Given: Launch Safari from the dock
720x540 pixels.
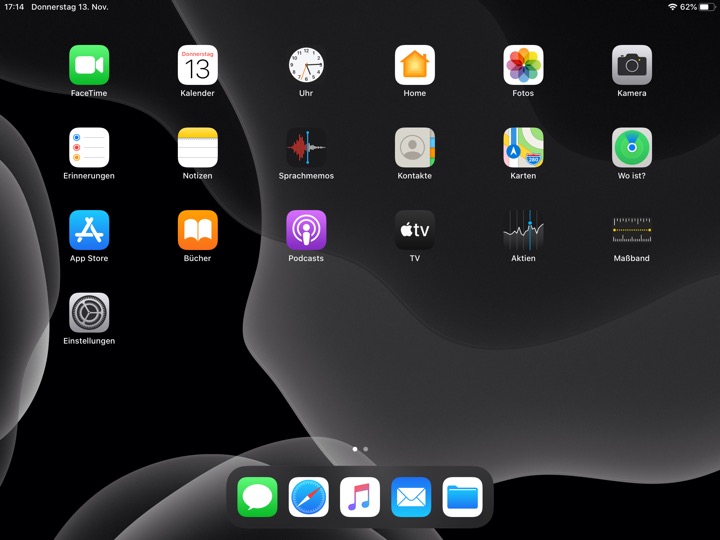Looking at the screenshot, I should pyautogui.click(x=309, y=497).
